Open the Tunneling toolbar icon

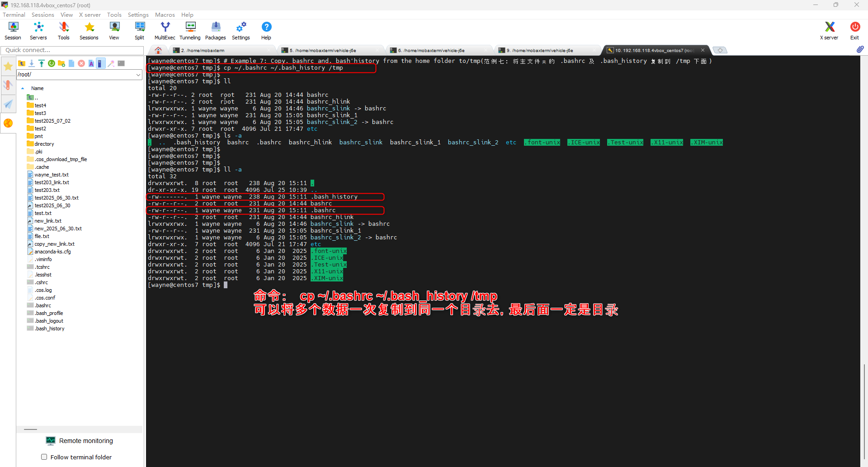pos(190,31)
